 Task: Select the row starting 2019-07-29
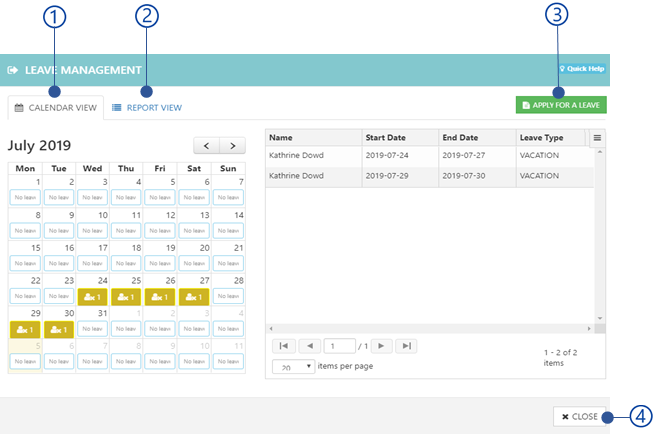[x=430, y=176]
